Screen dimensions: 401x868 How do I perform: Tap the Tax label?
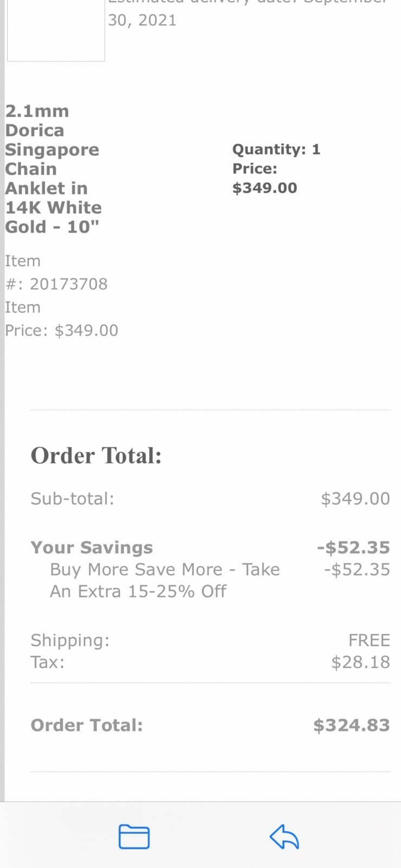pyautogui.click(x=47, y=662)
